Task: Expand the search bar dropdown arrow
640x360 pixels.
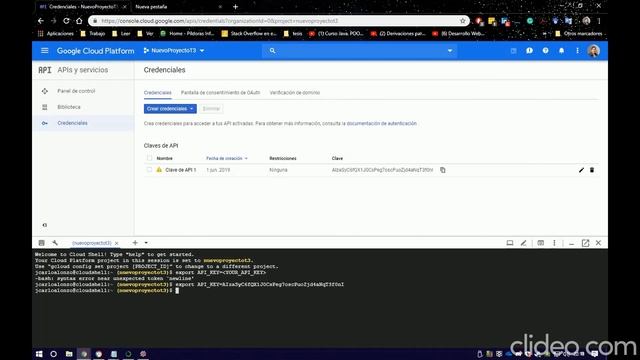Action: pos(450,51)
